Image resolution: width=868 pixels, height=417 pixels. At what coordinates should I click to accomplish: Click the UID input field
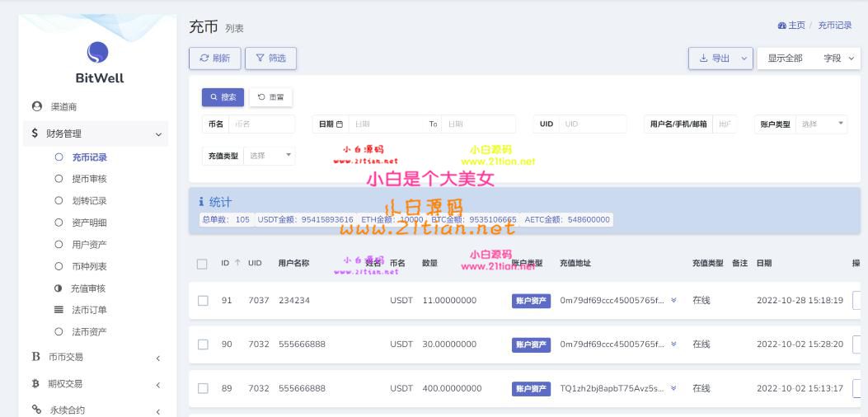tap(593, 124)
